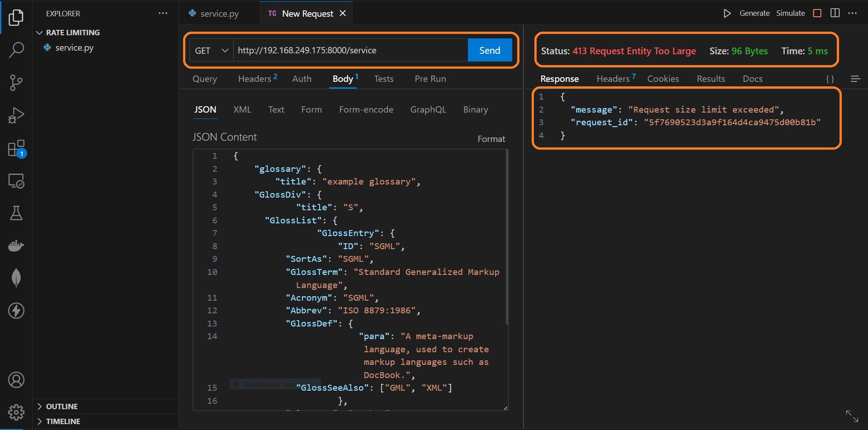The image size is (868, 430).
Task: Select the GraphQL body type
Action: 428,109
